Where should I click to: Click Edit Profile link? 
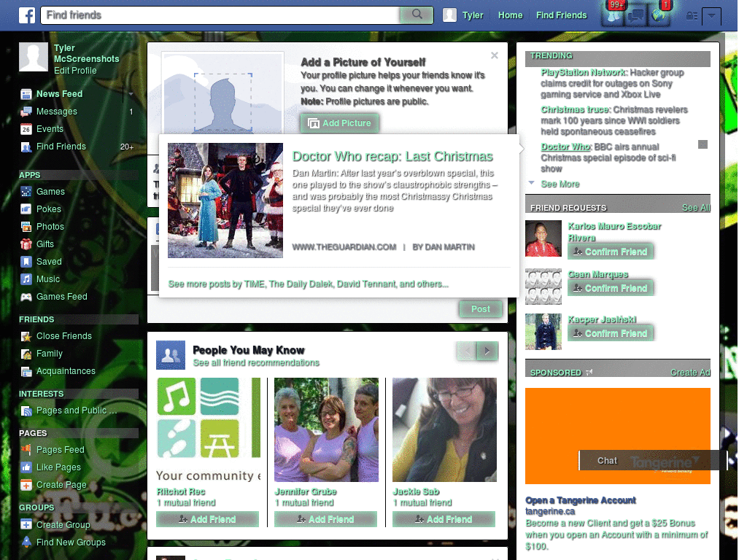(75, 71)
